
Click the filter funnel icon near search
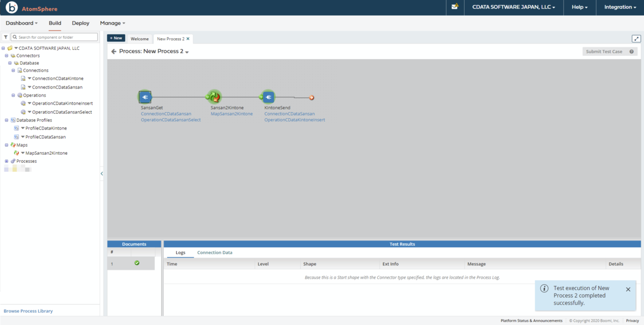tap(5, 37)
